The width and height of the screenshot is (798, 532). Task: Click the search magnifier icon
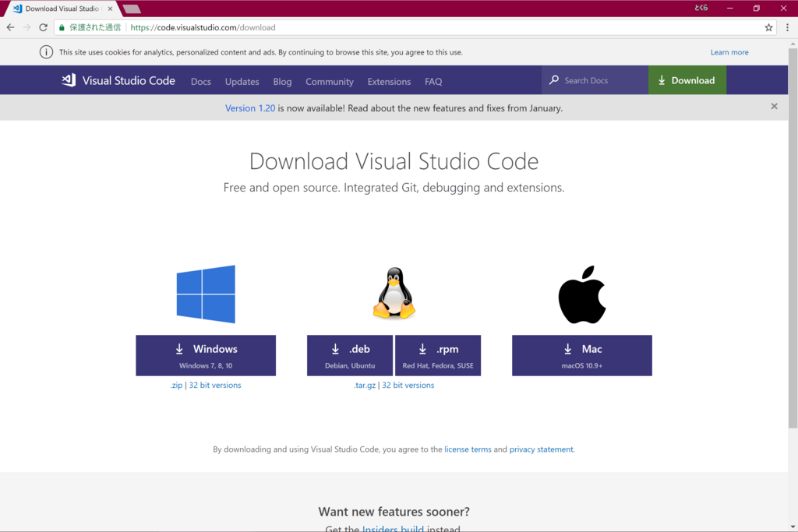[x=554, y=80]
